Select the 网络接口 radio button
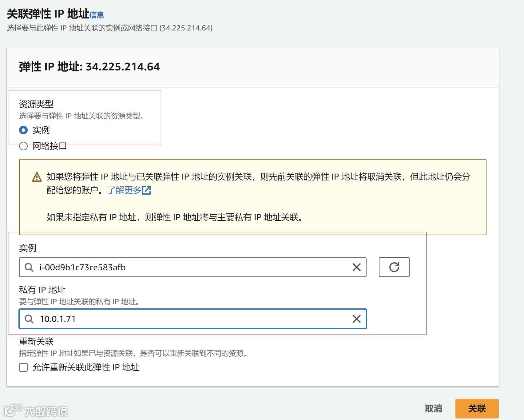 [23, 146]
